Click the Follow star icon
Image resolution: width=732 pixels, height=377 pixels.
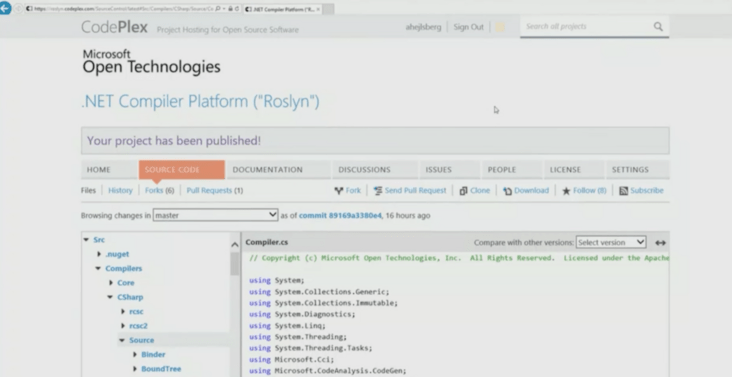tap(566, 190)
